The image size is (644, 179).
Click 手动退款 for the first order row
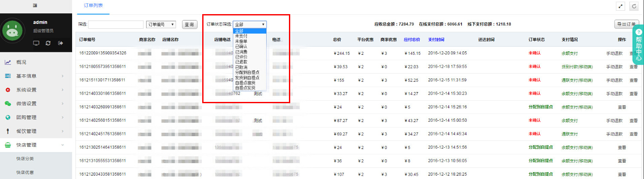[x=614, y=53]
